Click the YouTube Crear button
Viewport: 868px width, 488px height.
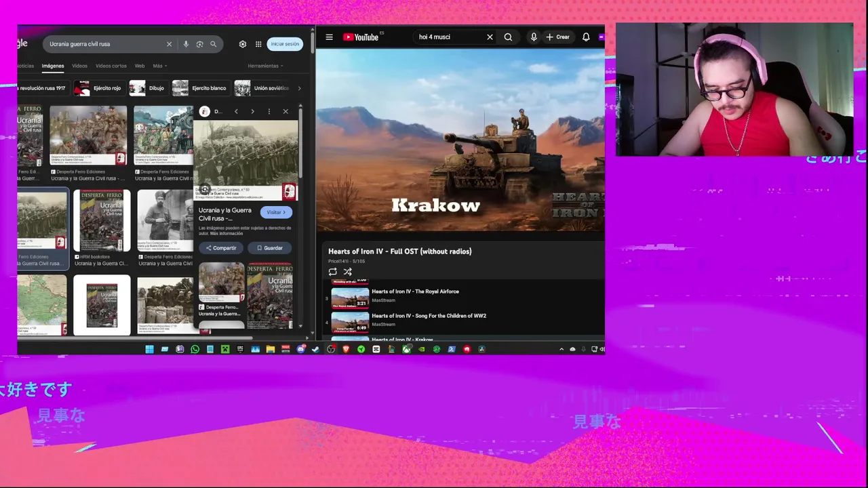pyautogui.click(x=558, y=37)
